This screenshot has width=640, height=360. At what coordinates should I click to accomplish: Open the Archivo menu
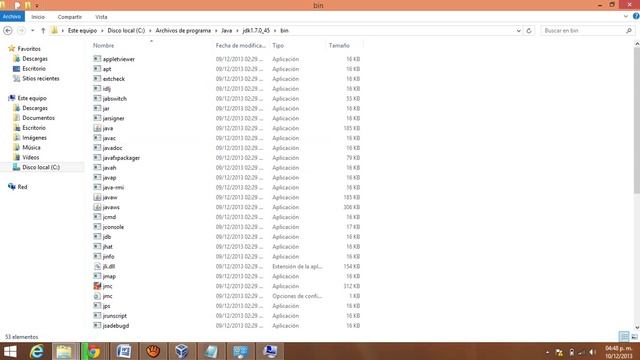[x=12, y=17]
